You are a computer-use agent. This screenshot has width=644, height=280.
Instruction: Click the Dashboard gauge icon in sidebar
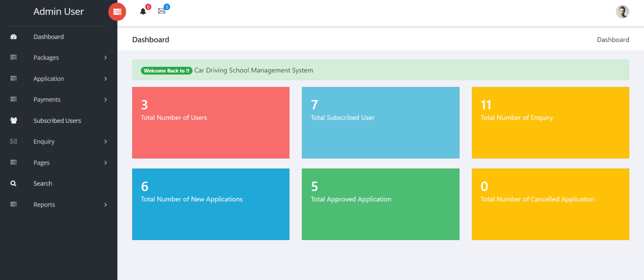13,37
